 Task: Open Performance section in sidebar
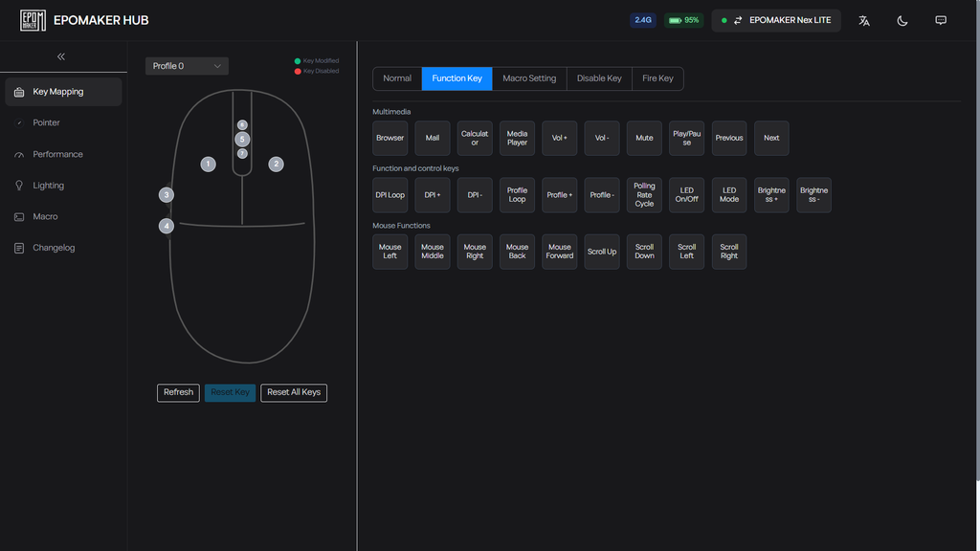[63, 154]
